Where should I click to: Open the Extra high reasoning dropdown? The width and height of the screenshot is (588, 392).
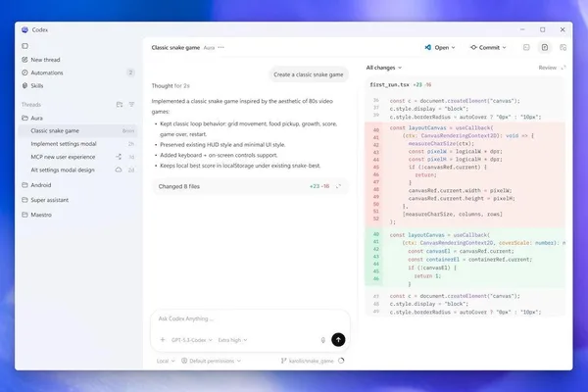(232, 340)
